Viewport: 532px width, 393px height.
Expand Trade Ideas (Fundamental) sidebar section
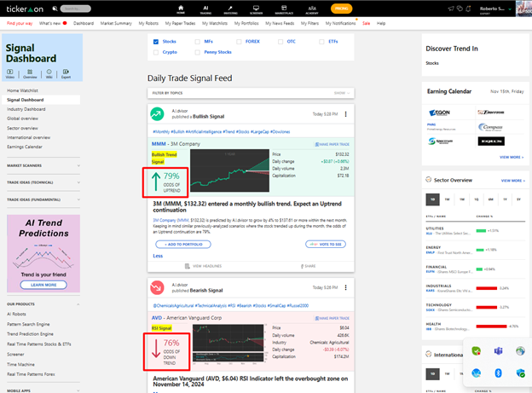43,199
